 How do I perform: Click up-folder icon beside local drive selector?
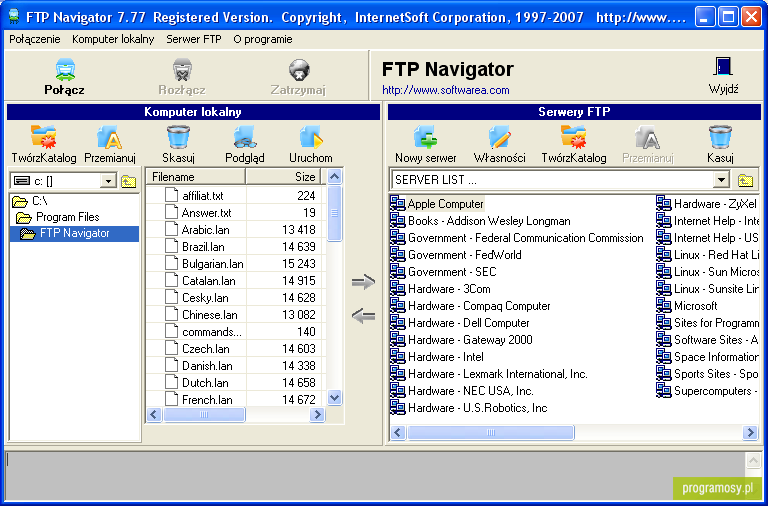click(x=128, y=181)
